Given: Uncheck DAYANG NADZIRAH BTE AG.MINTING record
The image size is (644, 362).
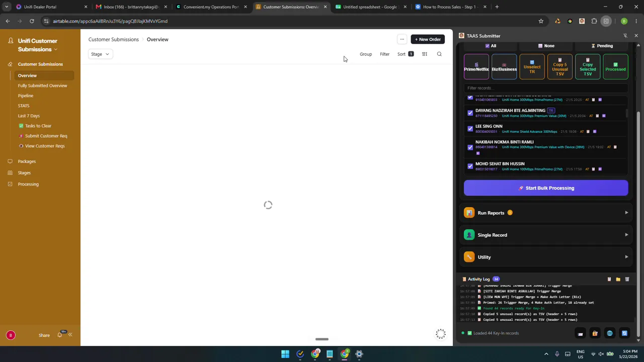Looking at the screenshot, I should 470,113.
